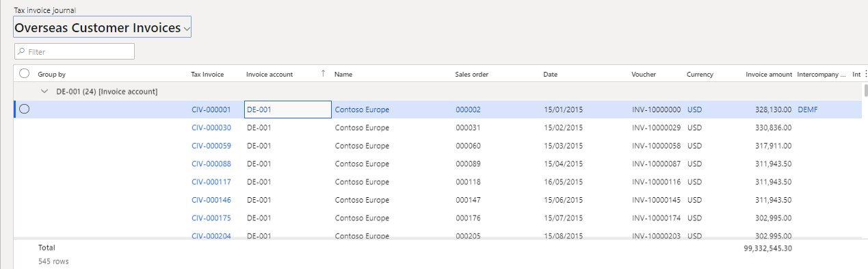868x269 pixels.
Task: Open the Overseas Customer Invoices view dropdown
Action: 102,28
